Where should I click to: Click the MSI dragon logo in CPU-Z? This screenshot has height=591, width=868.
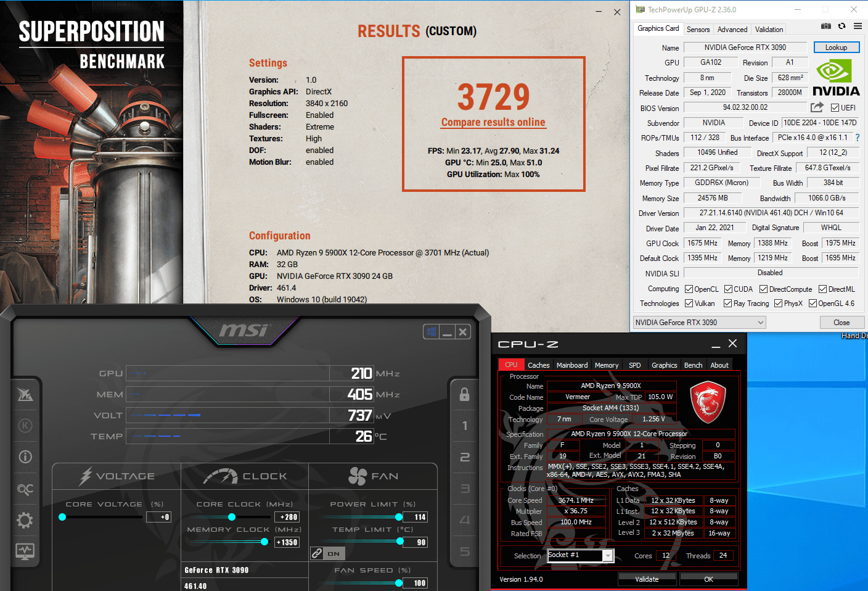[707, 402]
